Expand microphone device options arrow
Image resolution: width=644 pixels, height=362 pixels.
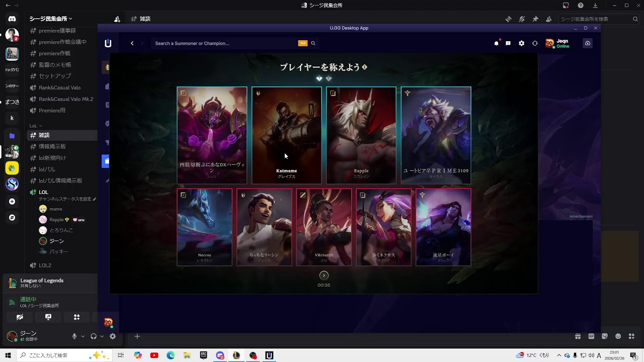pos(83,336)
